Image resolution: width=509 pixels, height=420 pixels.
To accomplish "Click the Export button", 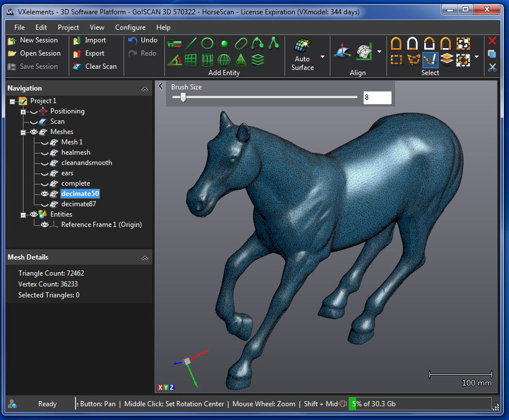I will tap(89, 53).
